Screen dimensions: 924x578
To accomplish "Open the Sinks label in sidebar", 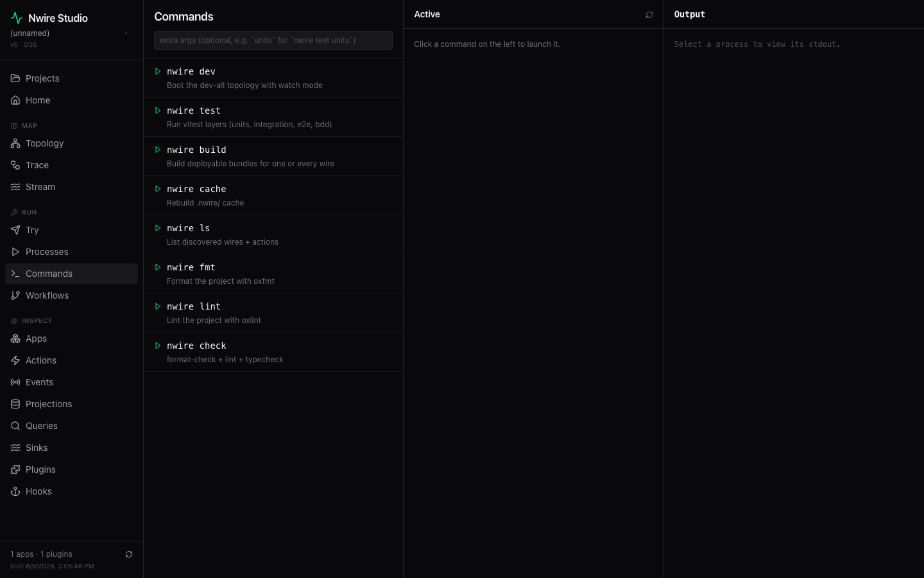I will pos(37,448).
